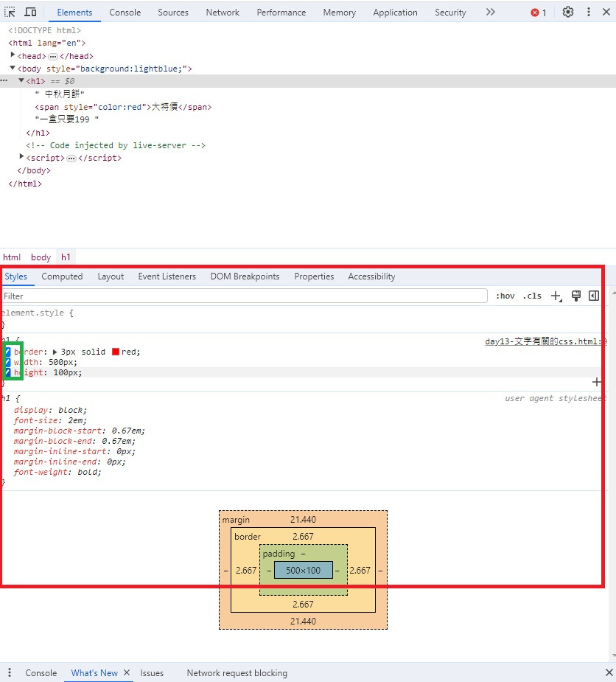Open the Layout pane tab
Image resolution: width=616 pixels, height=682 pixels.
pyautogui.click(x=111, y=276)
